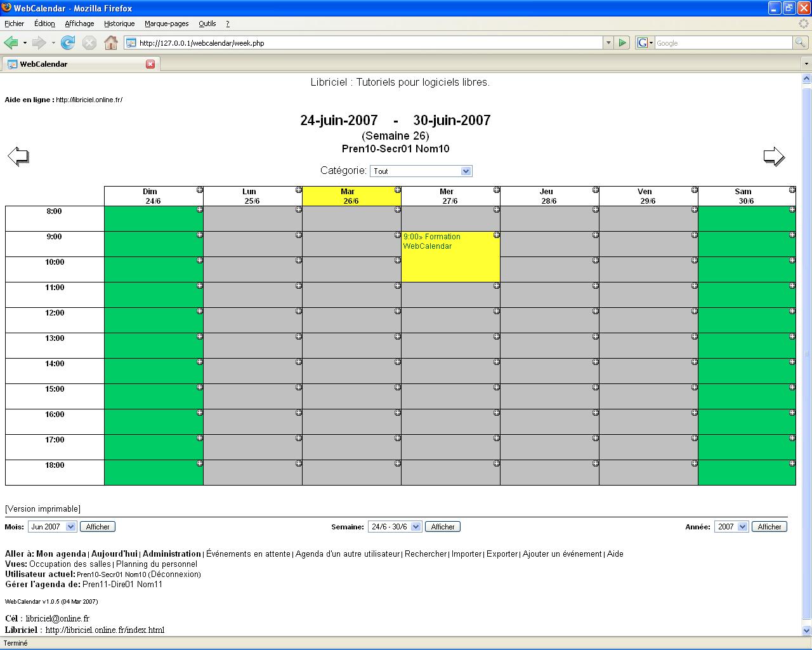Open the Catégorie dropdown showing Tout
The width and height of the screenshot is (812, 650).
point(421,171)
